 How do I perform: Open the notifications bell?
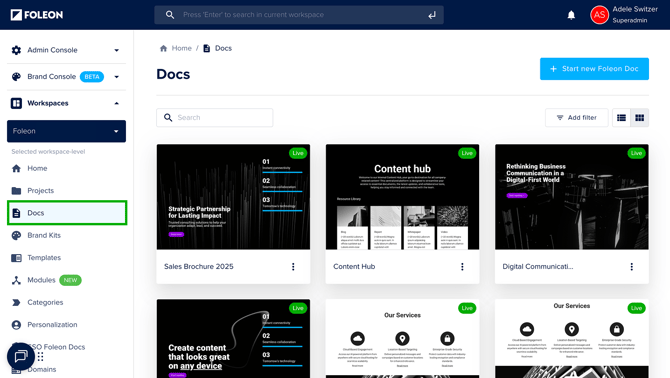tap(571, 15)
